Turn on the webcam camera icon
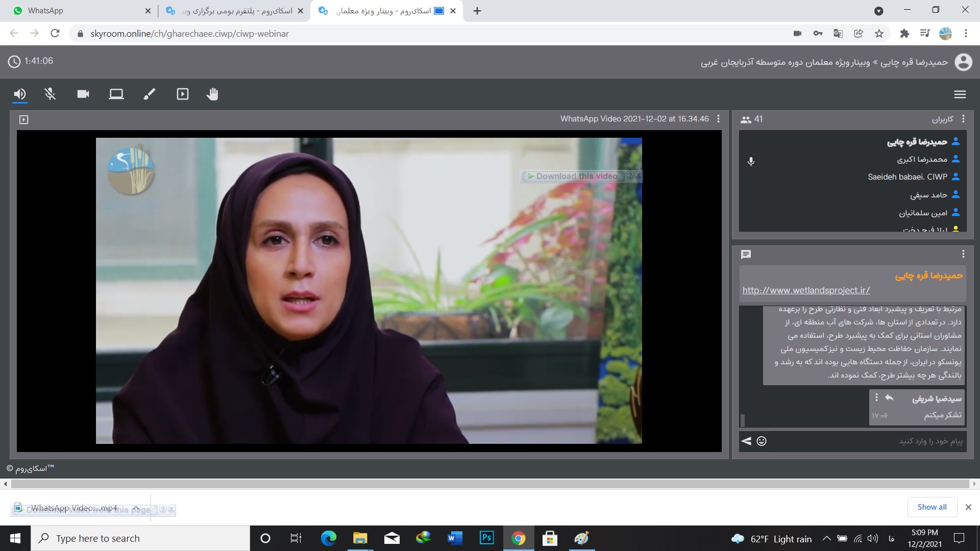This screenshot has width=980, height=551. 83,94
